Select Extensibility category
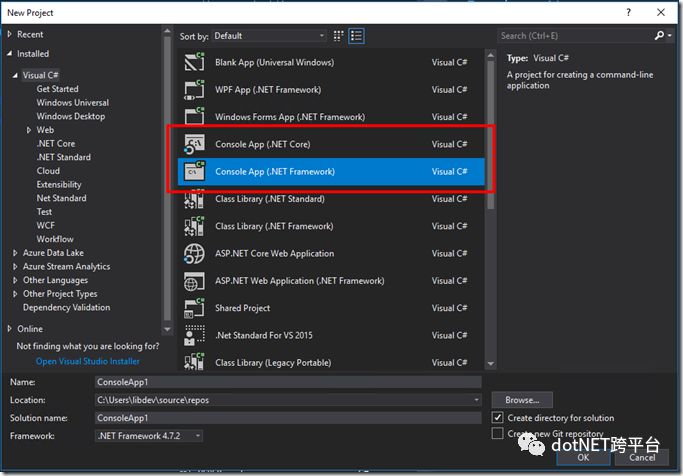Image resolution: width=683 pixels, height=476 pixels. [x=59, y=185]
